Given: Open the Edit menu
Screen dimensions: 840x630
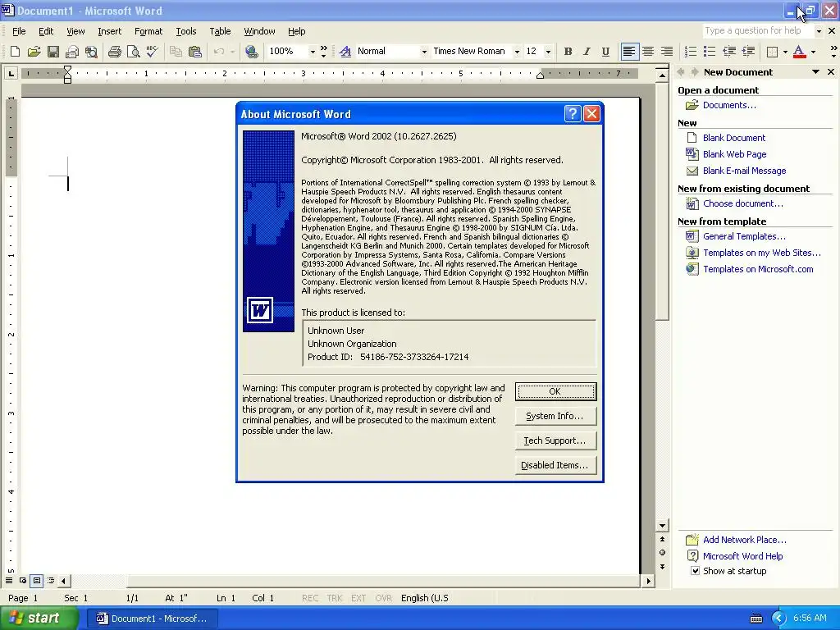Looking at the screenshot, I should pyautogui.click(x=46, y=31).
